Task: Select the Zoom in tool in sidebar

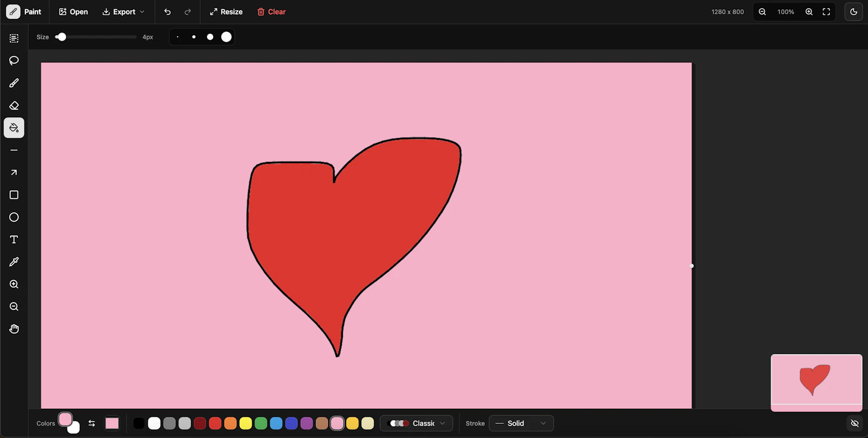Action: (x=14, y=284)
